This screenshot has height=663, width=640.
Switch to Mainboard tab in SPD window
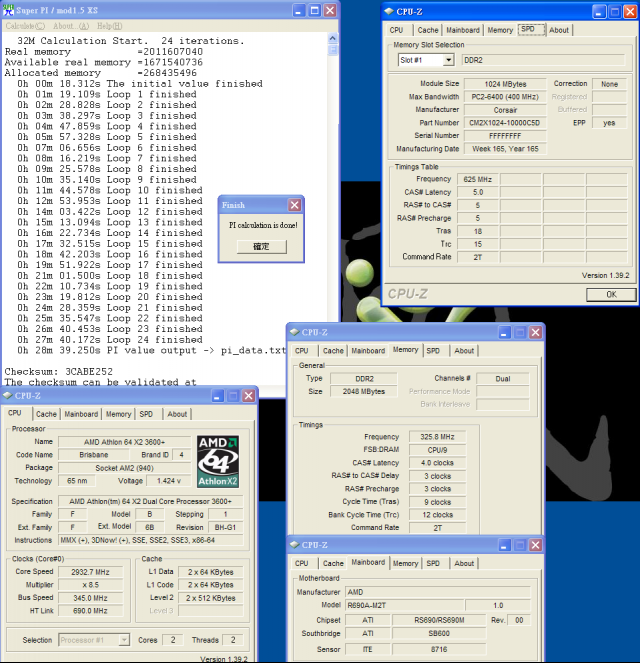pos(463,30)
